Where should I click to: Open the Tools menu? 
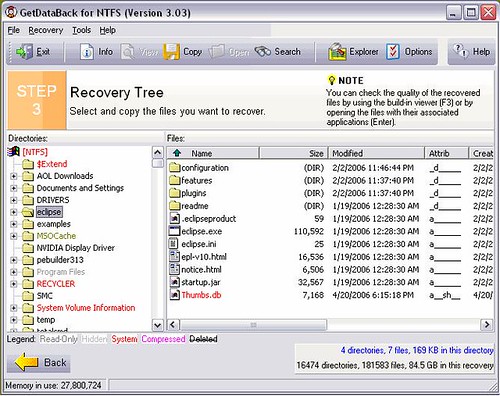[x=82, y=30]
